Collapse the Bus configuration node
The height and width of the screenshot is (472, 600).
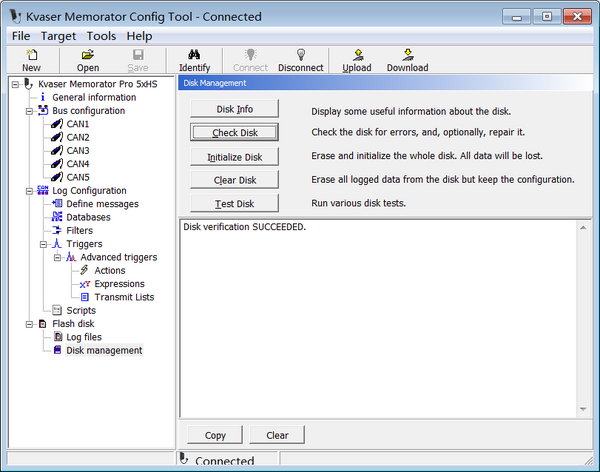29,111
